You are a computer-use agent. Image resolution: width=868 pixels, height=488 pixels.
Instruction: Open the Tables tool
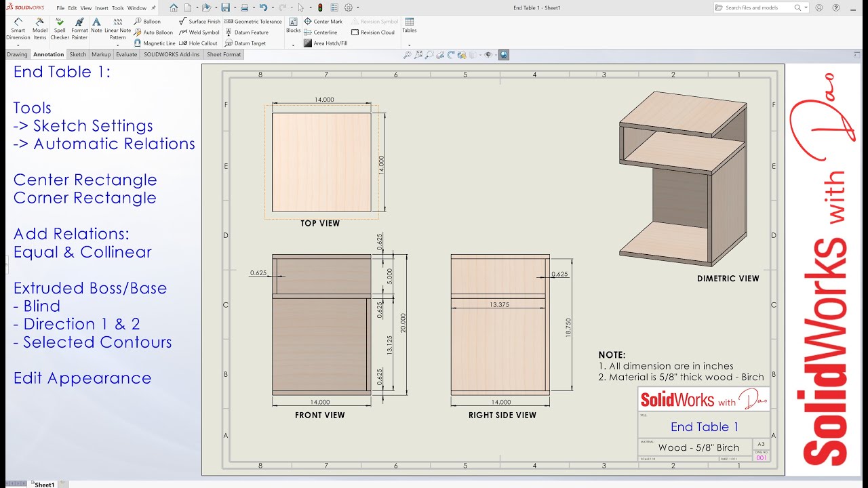tap(410, 26)
